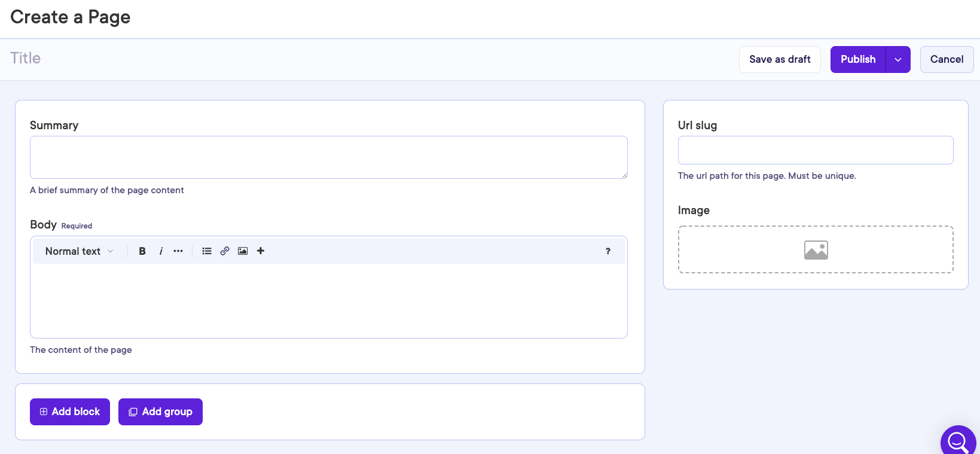The height and width of the screenshot is (454, 980).
Task: Click the Url slug input field
Action: tap(815, 150)
